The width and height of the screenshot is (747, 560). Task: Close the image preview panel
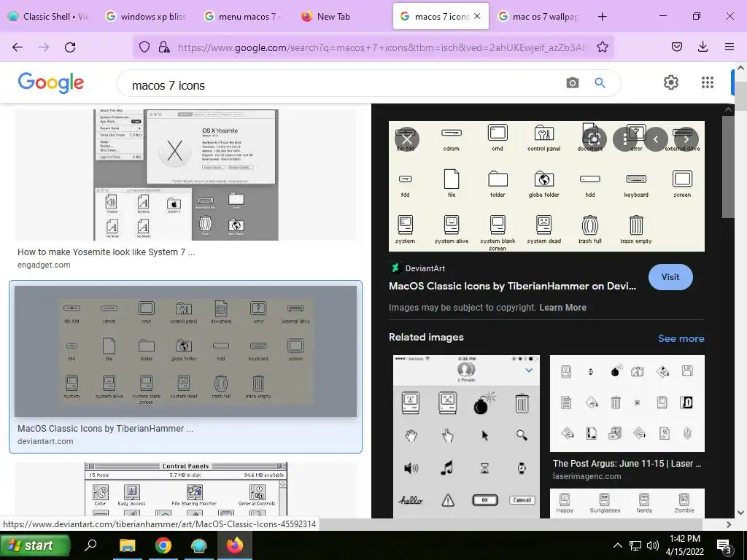pos(407,139)
